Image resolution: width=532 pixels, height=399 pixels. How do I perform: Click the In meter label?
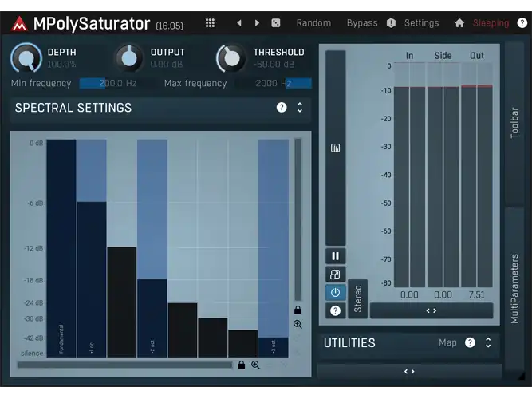tap(409, 55)
